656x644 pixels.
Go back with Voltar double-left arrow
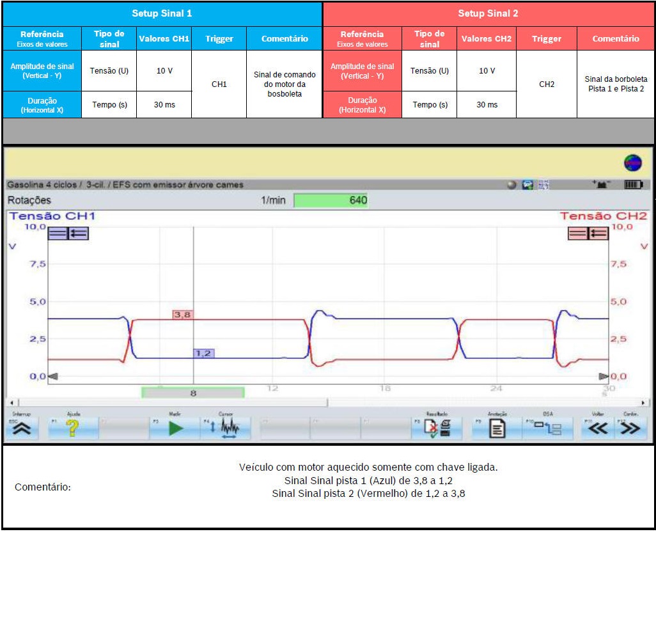click(x=597, y=428)
